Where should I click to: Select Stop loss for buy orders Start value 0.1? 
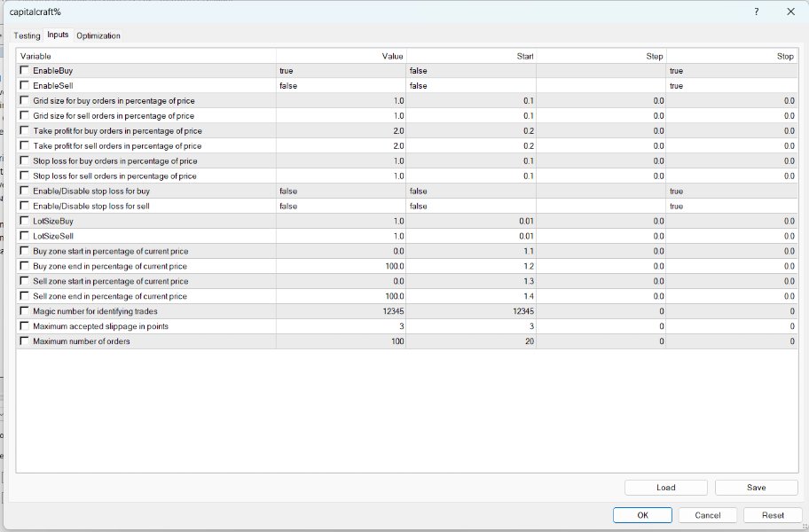471,160
